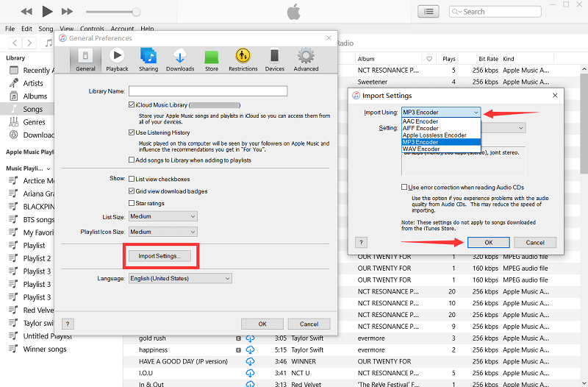Open the Restrictions preferences tab
Screen dimensions: 588x387
click(x=243, y=60)
